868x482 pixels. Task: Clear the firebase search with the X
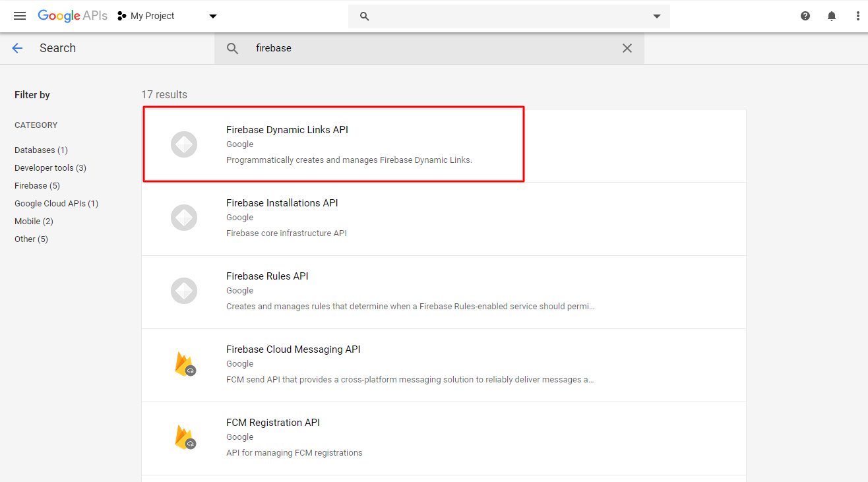coord(627,48)
